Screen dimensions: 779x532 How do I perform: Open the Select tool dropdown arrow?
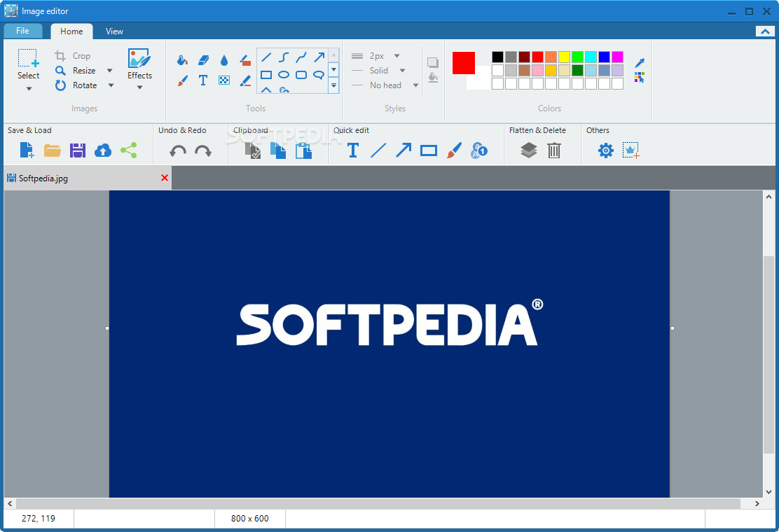coord(29,89)
